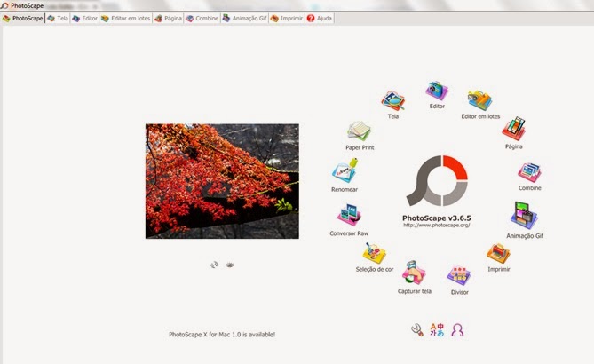The height and width of the screenshot is (364, 594).
Task: Open the photoscape.org website link
Action: point(437,225)
